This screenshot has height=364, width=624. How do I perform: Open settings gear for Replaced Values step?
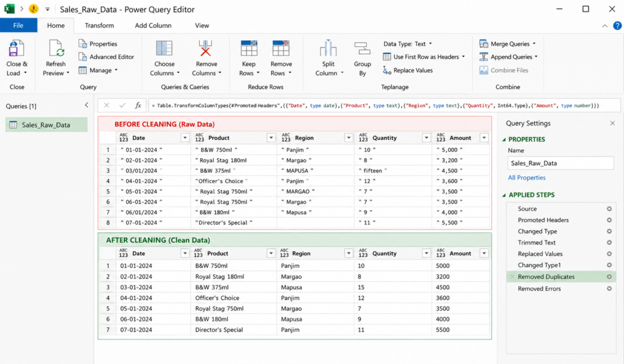tap(609, 254)
